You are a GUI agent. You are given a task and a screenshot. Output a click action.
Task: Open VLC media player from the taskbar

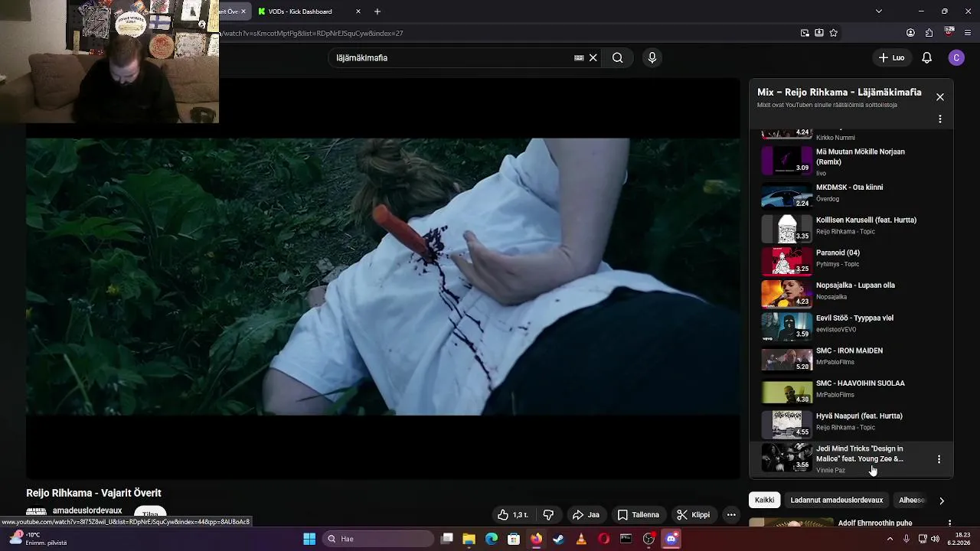[581, 539]
